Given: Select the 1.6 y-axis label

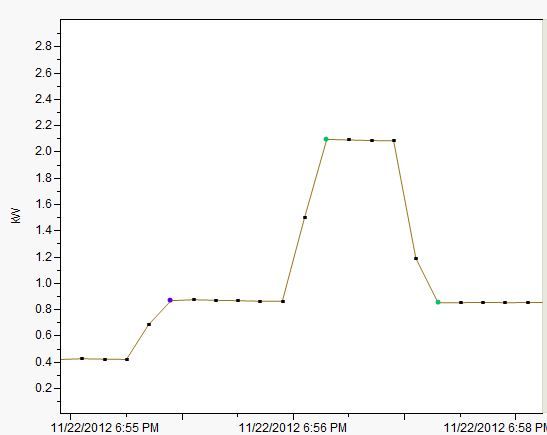Looking at the screenshot, I should pos(43,204).
